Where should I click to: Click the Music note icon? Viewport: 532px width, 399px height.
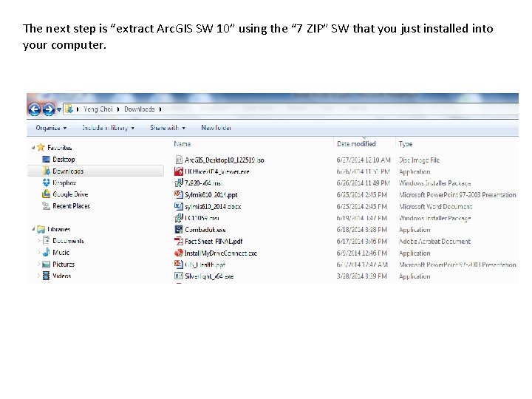[x=46, y=253]
